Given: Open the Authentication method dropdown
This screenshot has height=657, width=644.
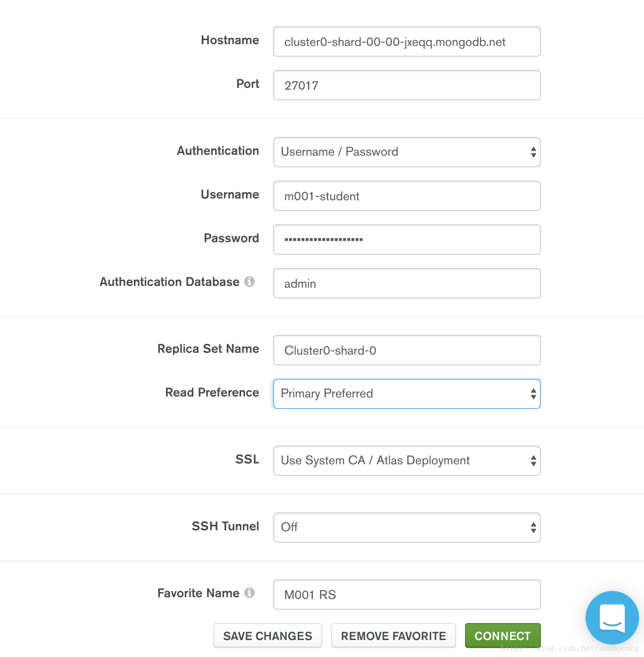Looking at the screenshot, I should (407, 152).
